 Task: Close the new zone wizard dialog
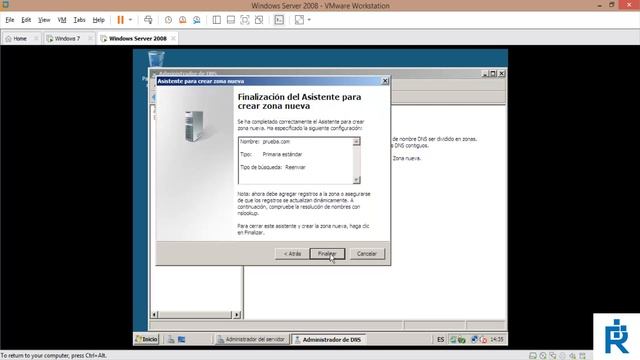[x=384, y=81]
